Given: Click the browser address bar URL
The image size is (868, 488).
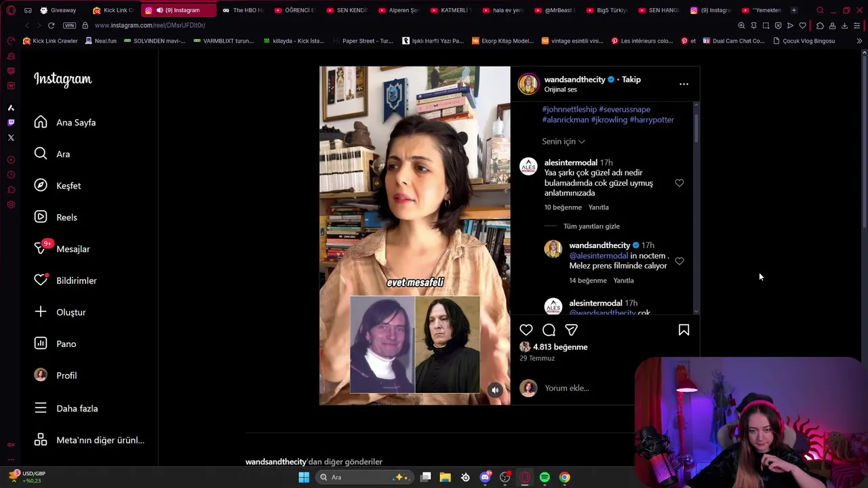Looking at the screenshot, I should (150, 25).
